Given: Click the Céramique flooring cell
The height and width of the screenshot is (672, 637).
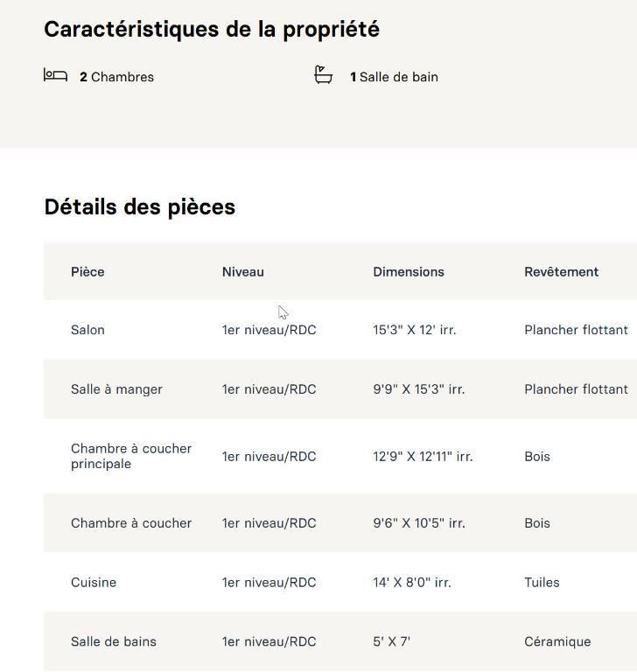Looking at the screenshot, I should (557, 641).
